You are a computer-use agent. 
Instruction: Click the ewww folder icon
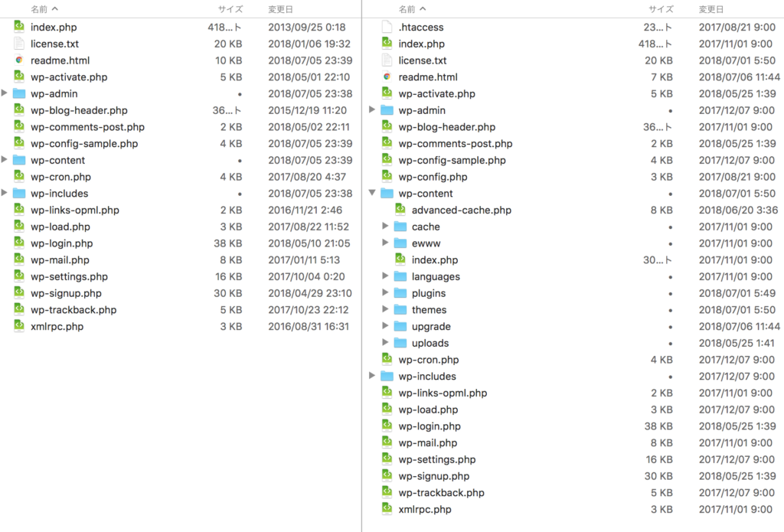(400, 243)
